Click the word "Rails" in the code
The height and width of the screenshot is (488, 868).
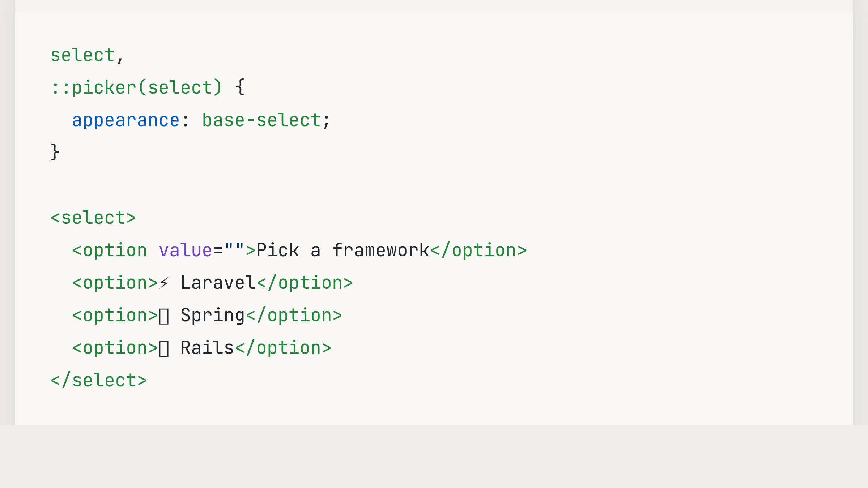pos(207,348)
